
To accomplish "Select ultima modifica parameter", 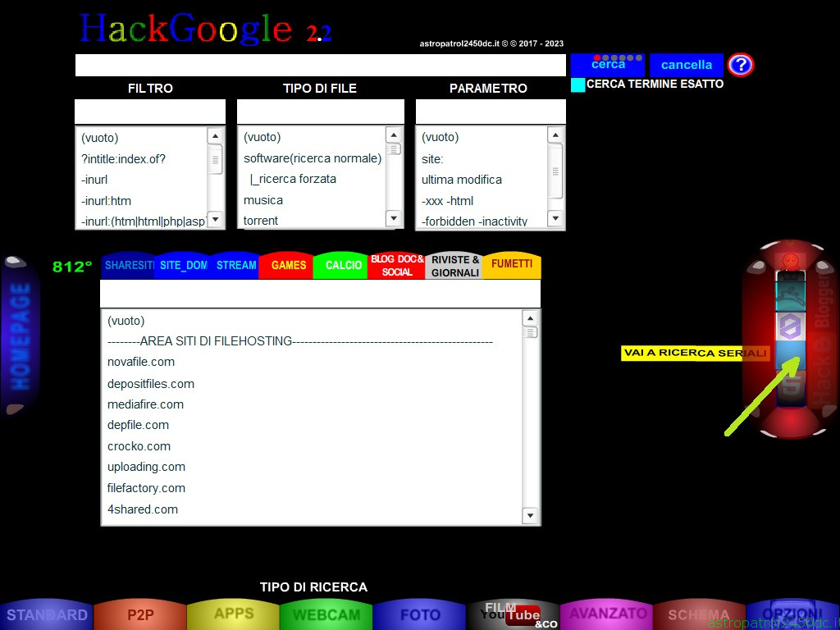I will pos(462,180).
